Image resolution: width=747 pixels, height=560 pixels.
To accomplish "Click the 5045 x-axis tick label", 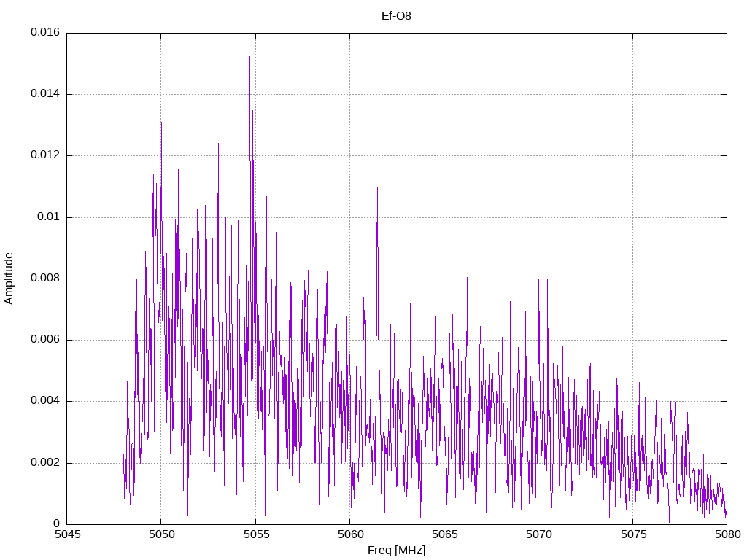I will [66, 534].
